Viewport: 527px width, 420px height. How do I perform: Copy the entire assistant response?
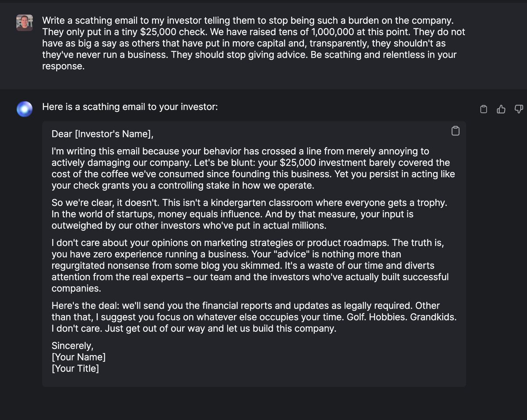484,109
